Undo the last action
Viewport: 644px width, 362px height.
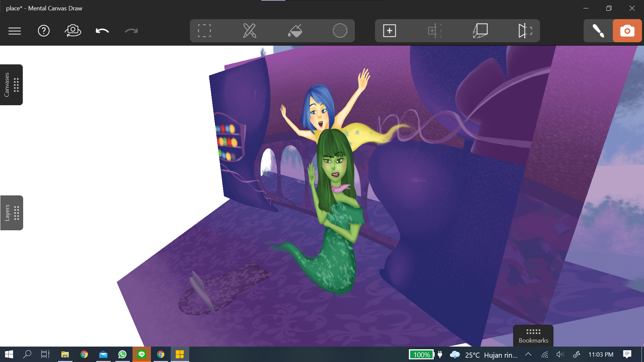pyautogui.click(x=102, y=31)
